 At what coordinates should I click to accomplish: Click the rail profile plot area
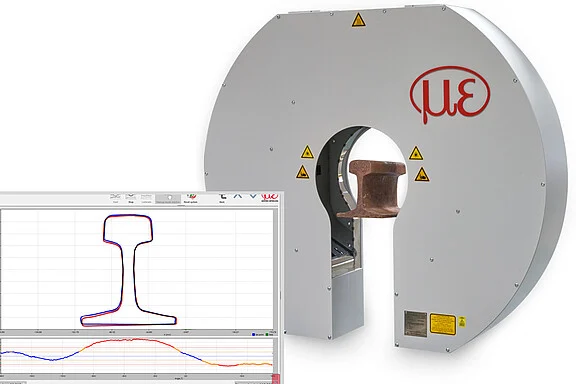[x=137, y=269]
